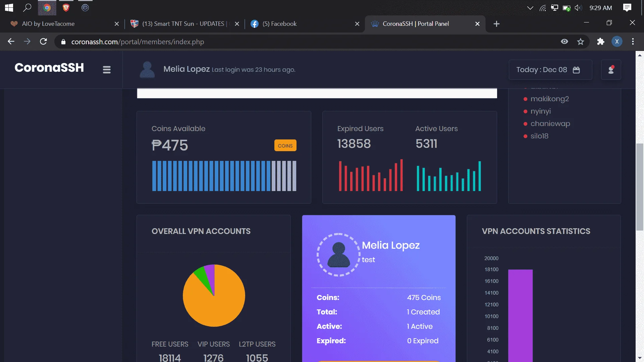Click the ₱475 coins available amount
Viewport: 644px width, 362px height.
click(170, 145)
